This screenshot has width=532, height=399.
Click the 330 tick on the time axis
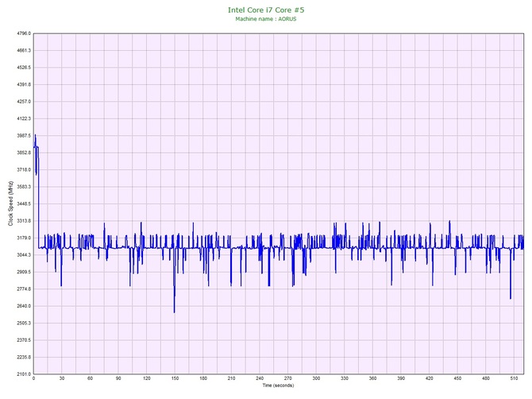tap(345, 378)
